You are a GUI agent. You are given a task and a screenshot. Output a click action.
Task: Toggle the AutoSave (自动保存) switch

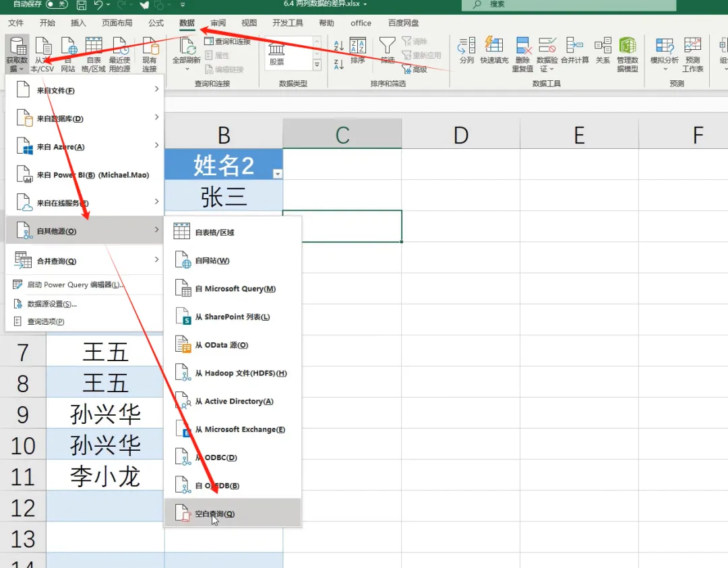57,4
